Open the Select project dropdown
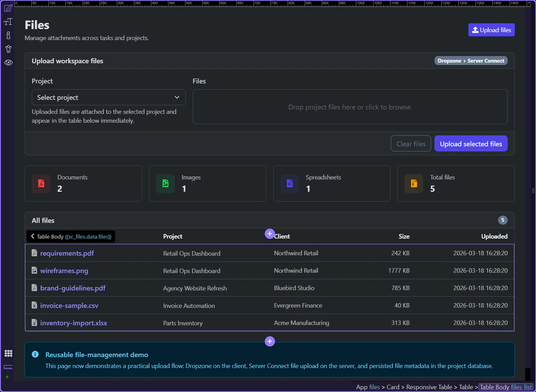536x392 pixels. (x=108, y=97)
